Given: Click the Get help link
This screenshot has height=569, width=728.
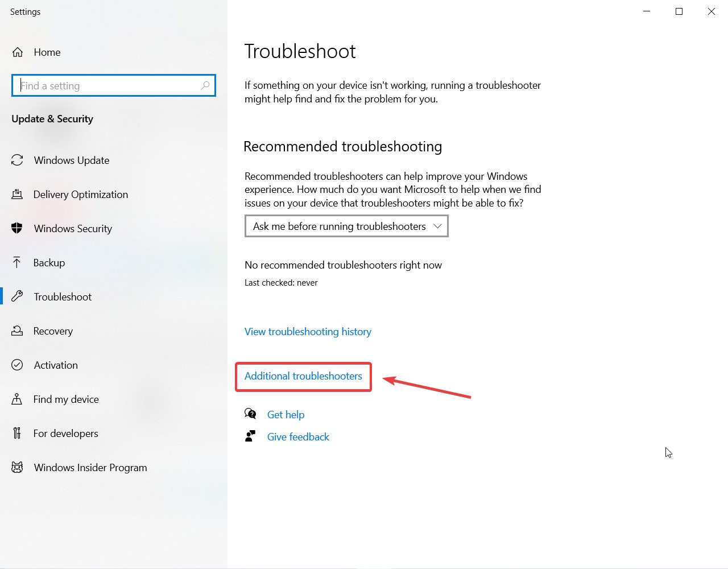Looking at the screenshot, I should coord(286,415).
